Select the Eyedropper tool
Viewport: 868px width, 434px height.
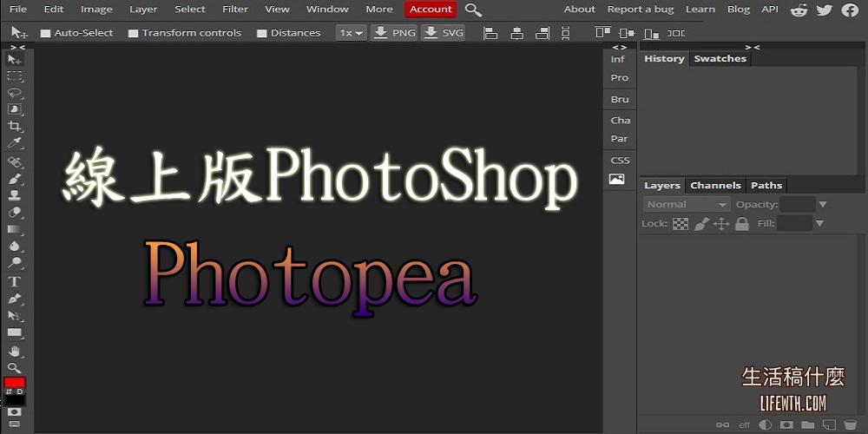tap(14, 143)
